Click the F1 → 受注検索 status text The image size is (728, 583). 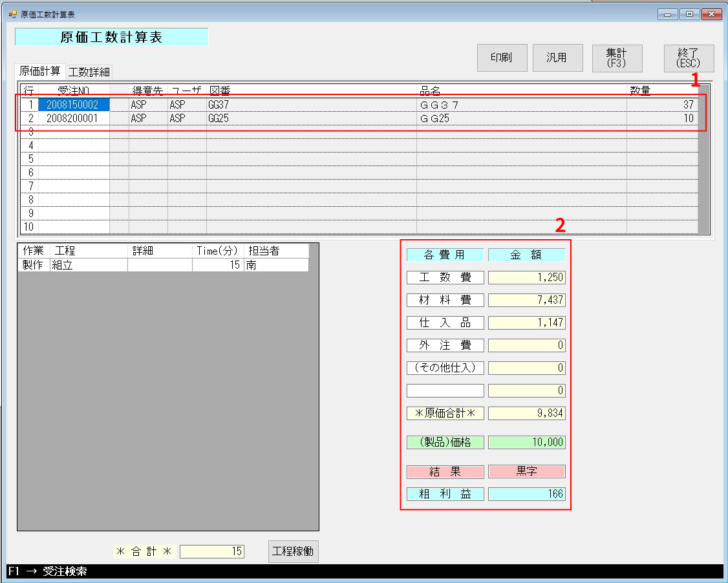pos(47,571)
